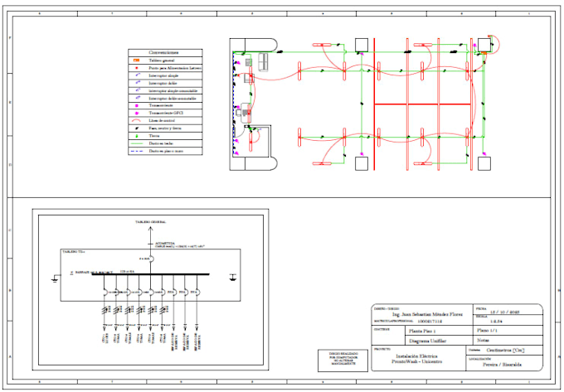Image resolution: width=564 pixels, height=392 pixels.
Task: Click the 'DIBUJO REALIZADO POR COMPUTADOR' notice box
Action: point(343,361)
